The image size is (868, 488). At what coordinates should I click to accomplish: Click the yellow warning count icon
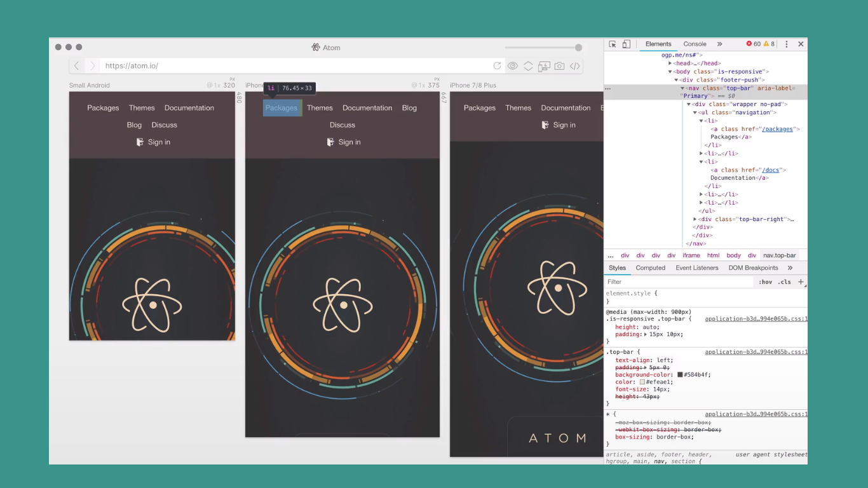pyautogui.click(x=766, y=44)
